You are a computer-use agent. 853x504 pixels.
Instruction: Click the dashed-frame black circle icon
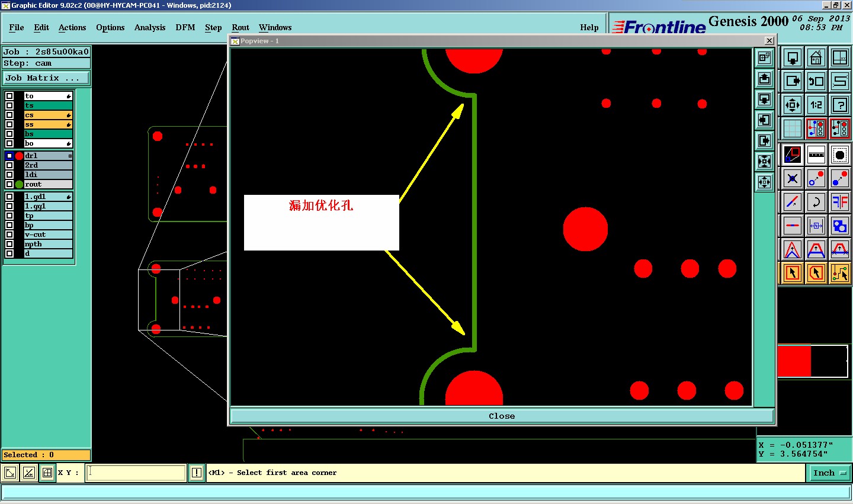840,155
